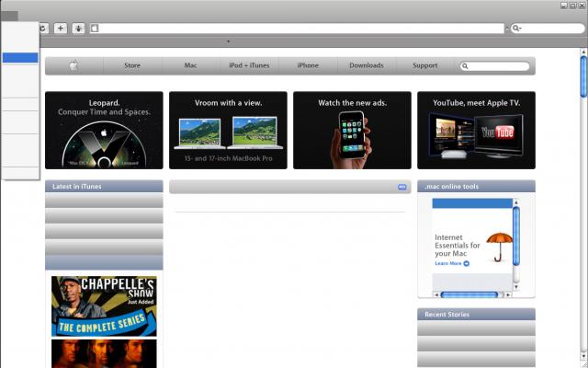This screenshot has height=368, width=588.
Task: Open the Watch the new ads iPhone promo
Action: pos(352,131)
